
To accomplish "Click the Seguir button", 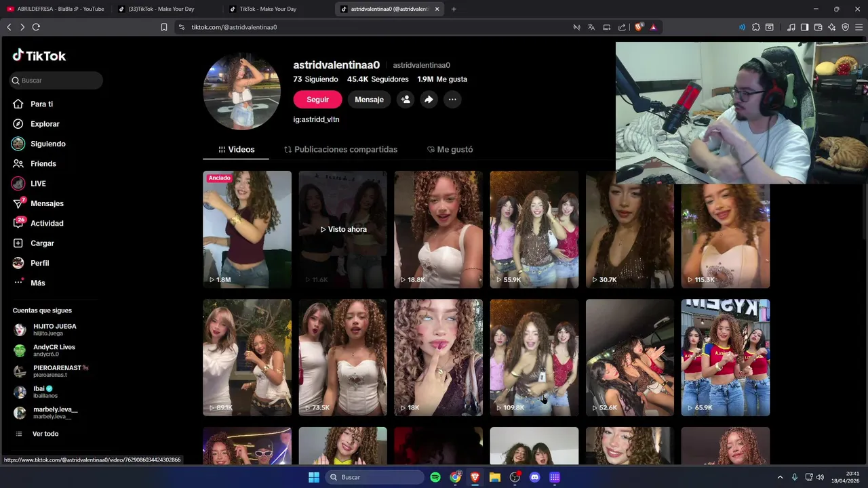I will pyautogui.click(x=317, y=100).
